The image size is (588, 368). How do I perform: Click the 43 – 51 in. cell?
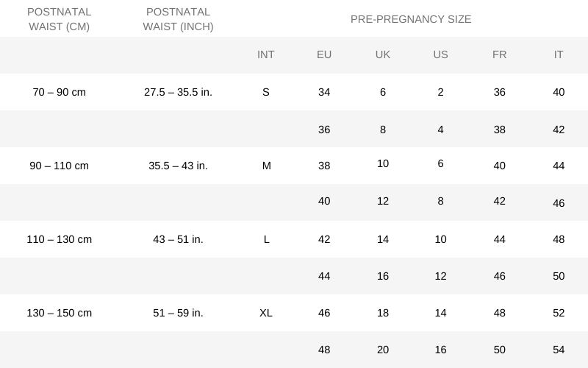(x=178, y=239)
